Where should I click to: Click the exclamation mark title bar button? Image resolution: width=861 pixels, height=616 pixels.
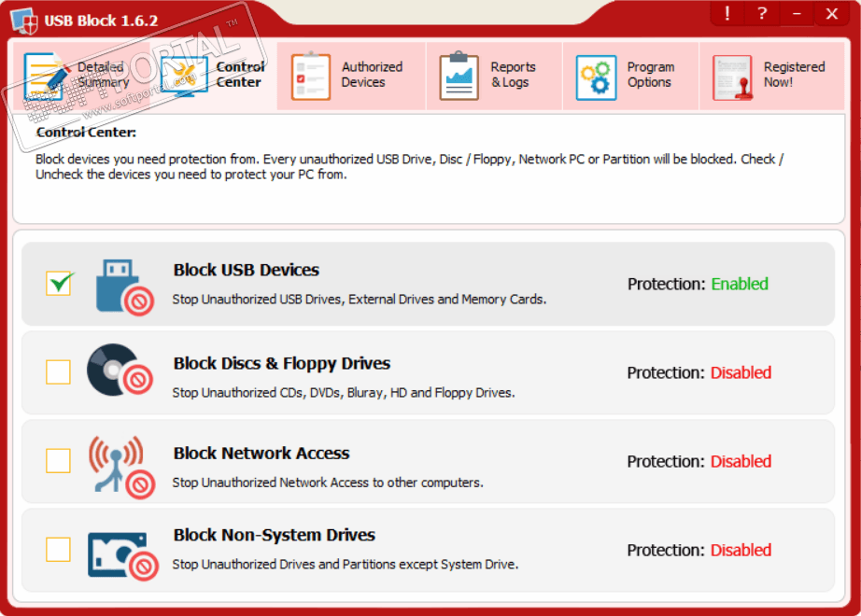727,13
